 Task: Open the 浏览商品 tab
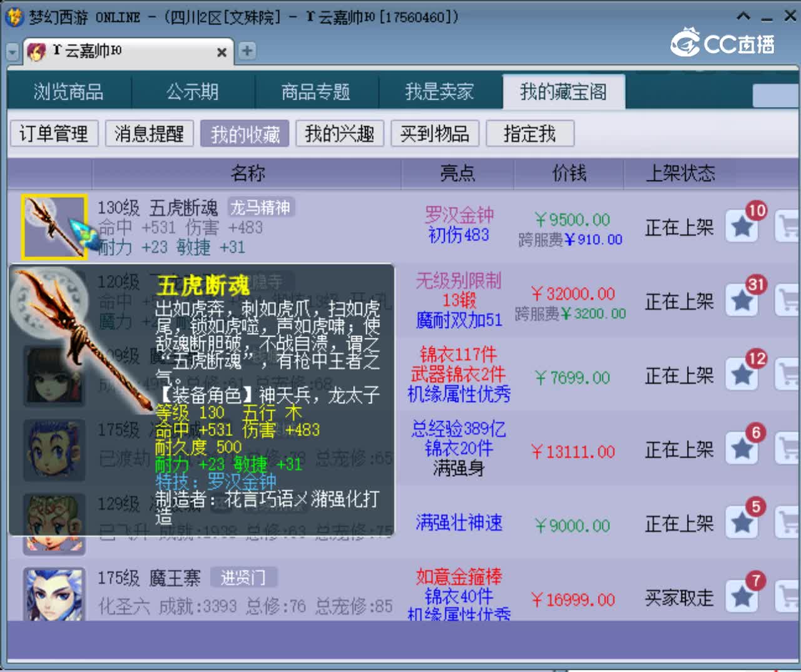(x=69, y=92)
